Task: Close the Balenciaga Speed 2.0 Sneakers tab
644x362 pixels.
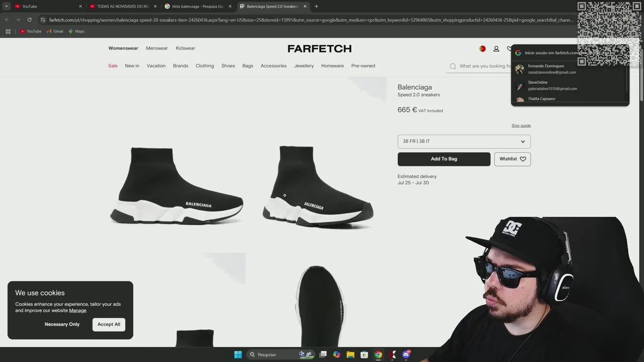Action: [x=305, y=6]
